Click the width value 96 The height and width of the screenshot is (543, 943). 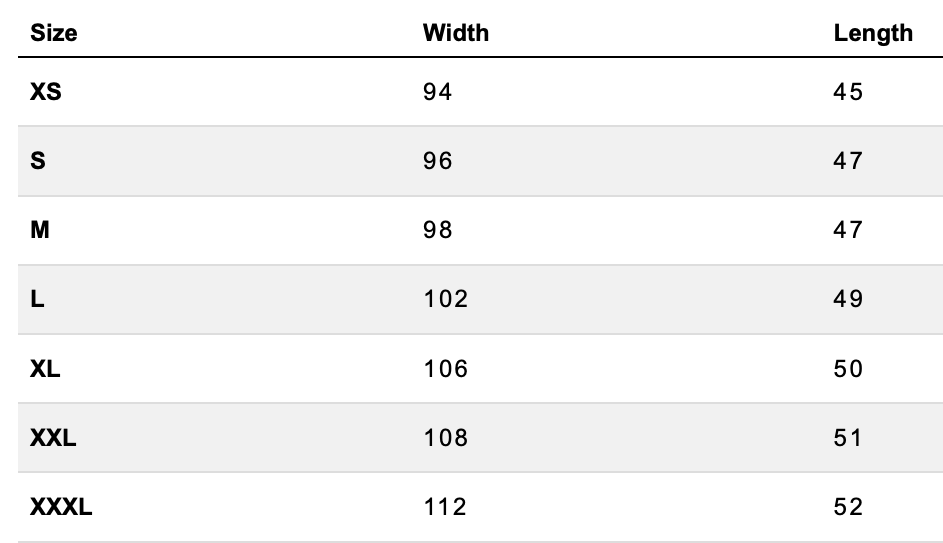pyautogui.click(x=438, y=161)
